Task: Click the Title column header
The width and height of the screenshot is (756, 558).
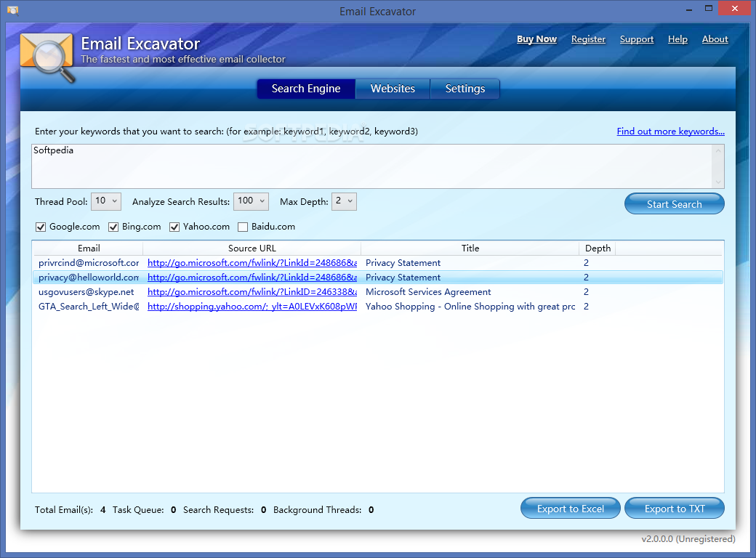Action: click(x=470, y=248)
